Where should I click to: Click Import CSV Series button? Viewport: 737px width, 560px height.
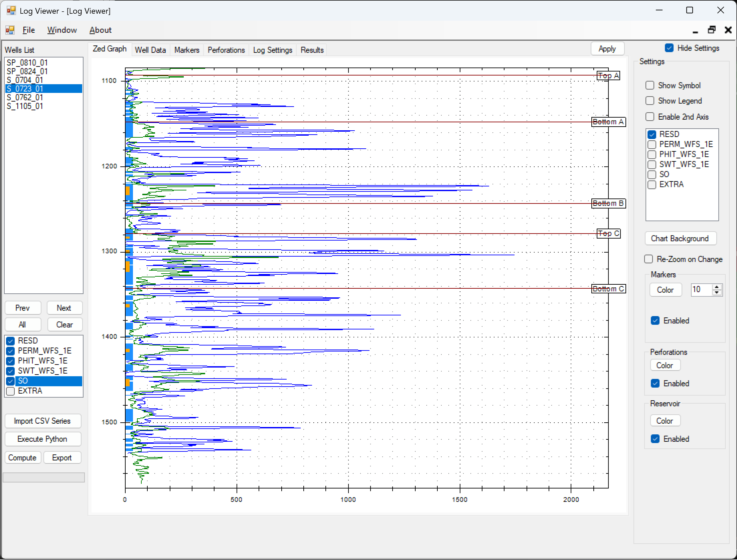[43, 421]
